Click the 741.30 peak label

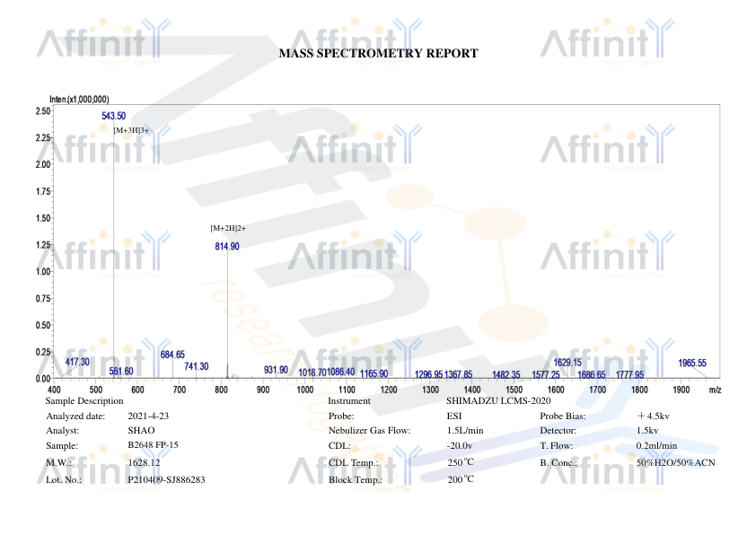click(197, 366)
